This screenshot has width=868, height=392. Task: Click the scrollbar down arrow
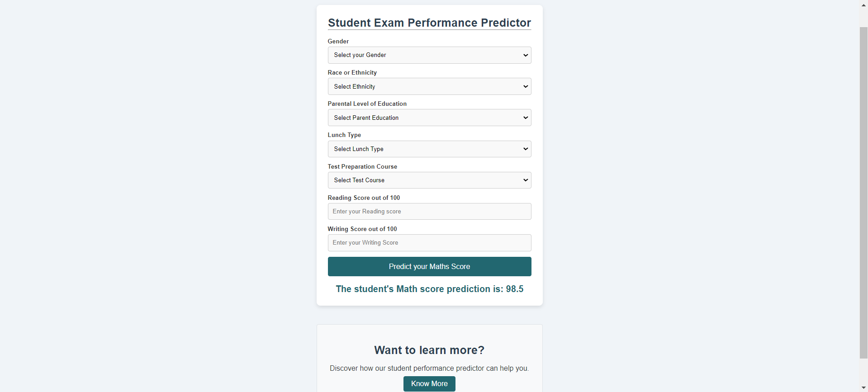tap(863, 388)
